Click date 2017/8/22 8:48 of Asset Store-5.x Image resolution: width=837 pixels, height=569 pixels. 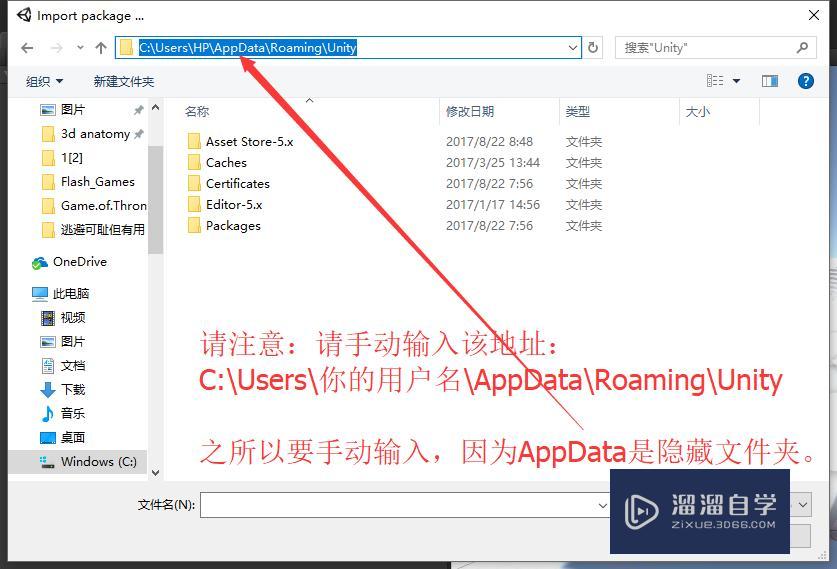489,141
